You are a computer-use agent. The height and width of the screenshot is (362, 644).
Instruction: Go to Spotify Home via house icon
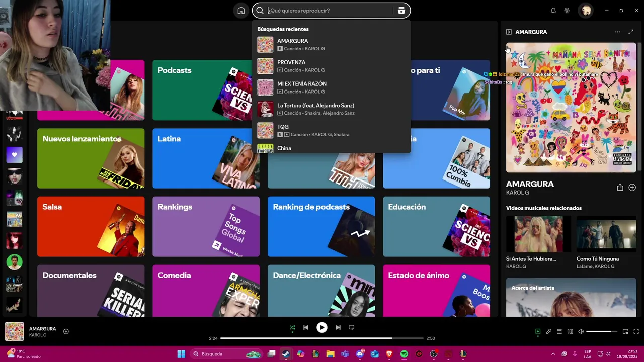click(241, 11)
